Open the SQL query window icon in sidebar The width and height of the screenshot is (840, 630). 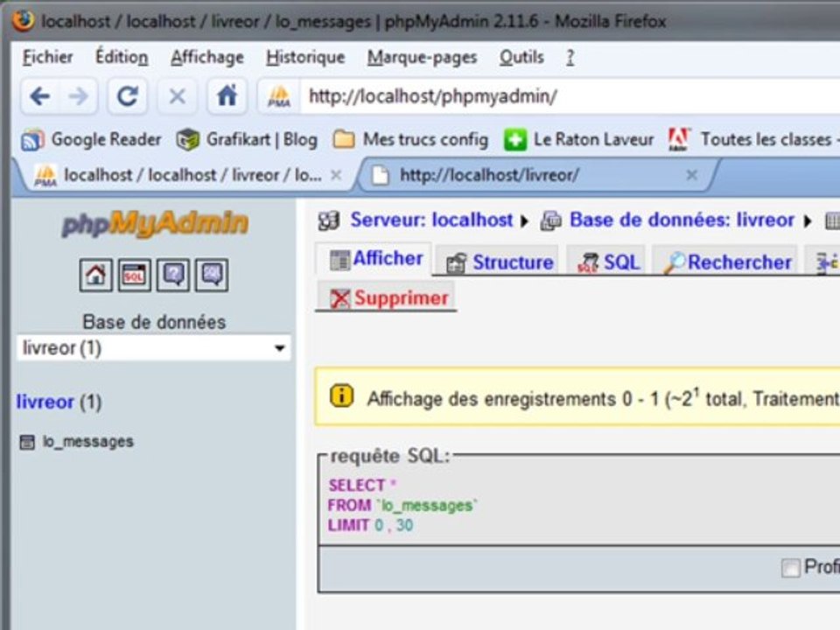(135, 276)
